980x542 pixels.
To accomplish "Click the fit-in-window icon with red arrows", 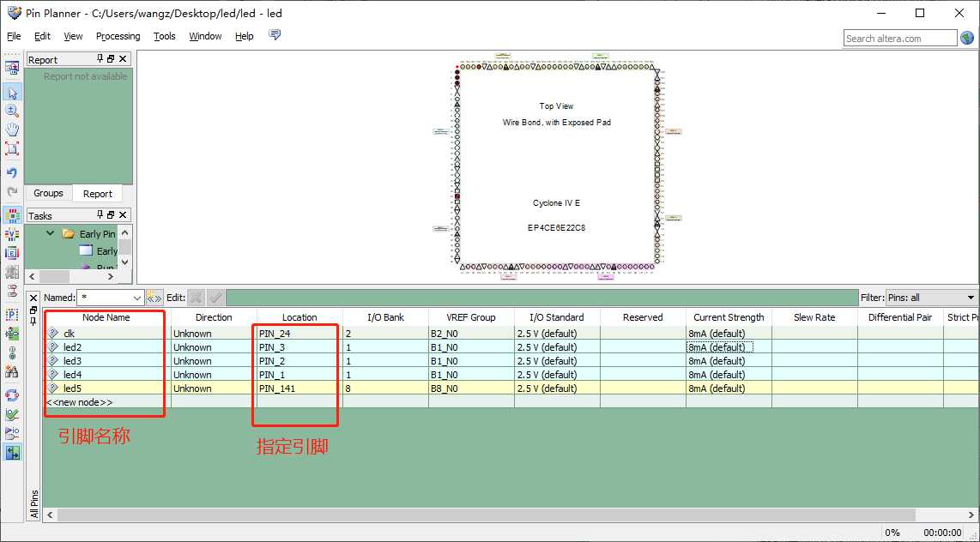I will 12,148.
